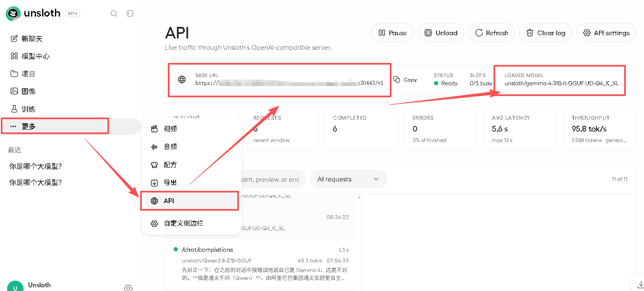Click the globe icon beside BASE URL
This screenshot has width=644, height=291.
182,79
